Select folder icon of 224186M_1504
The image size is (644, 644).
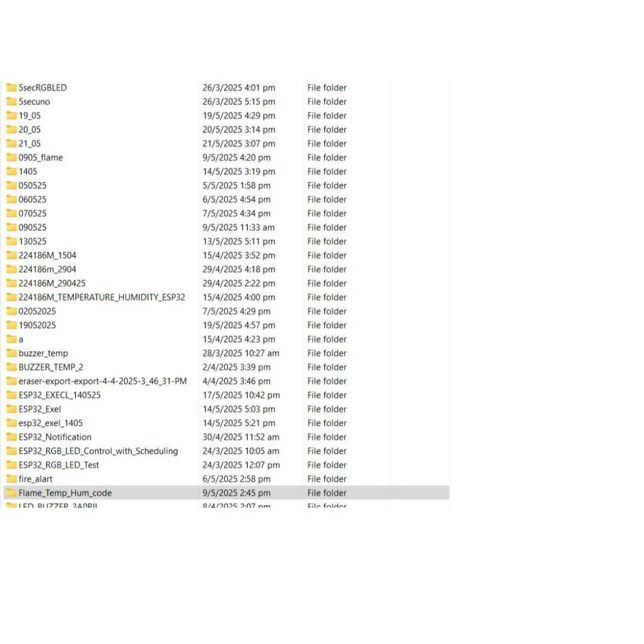(x=11, y=255)
